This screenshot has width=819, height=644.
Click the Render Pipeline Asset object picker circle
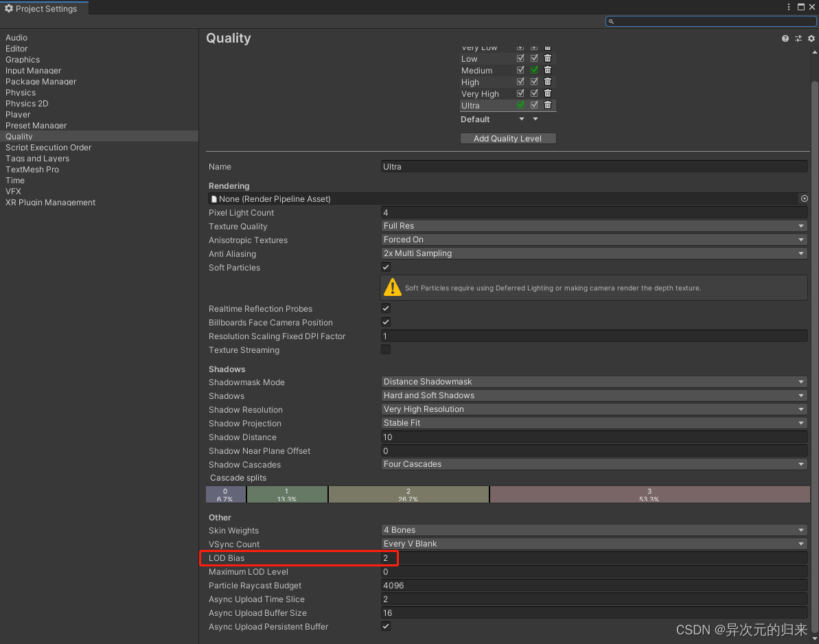tap(805, 198)
